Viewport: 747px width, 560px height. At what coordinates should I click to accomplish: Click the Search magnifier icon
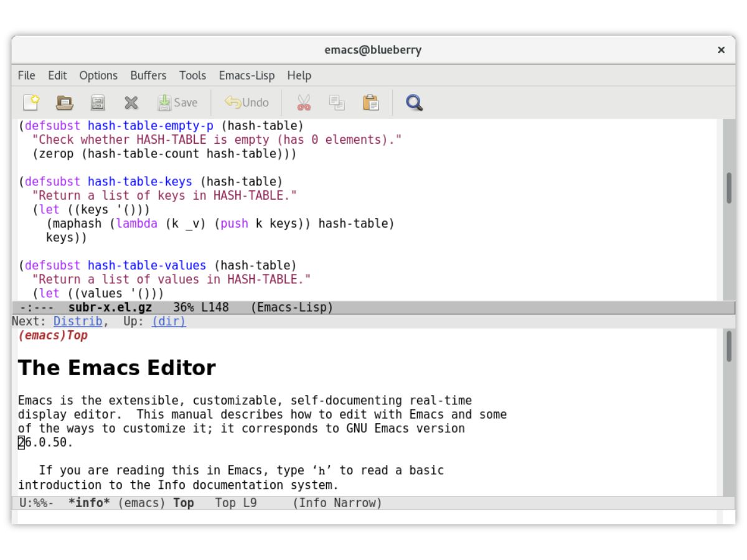click(415, 102)
